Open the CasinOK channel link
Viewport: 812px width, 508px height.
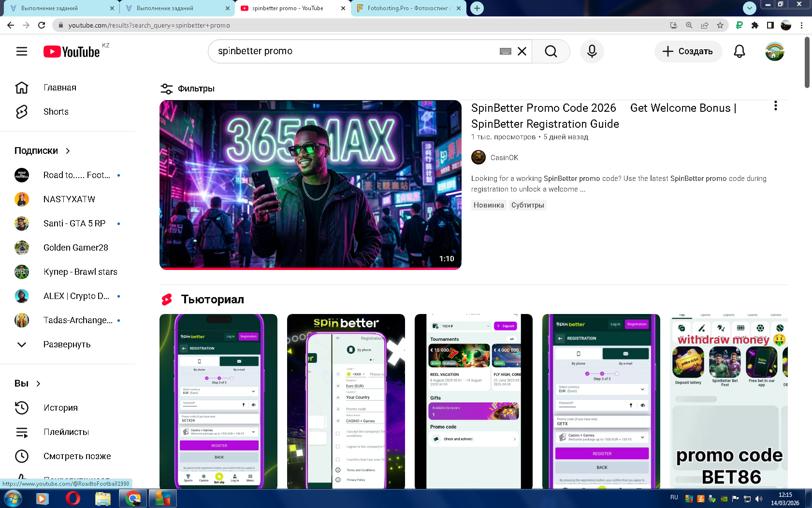click(x=504, y=158)
